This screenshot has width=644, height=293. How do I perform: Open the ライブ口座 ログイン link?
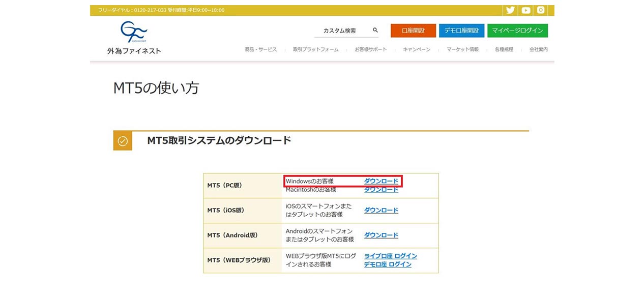tap(391, 256)
